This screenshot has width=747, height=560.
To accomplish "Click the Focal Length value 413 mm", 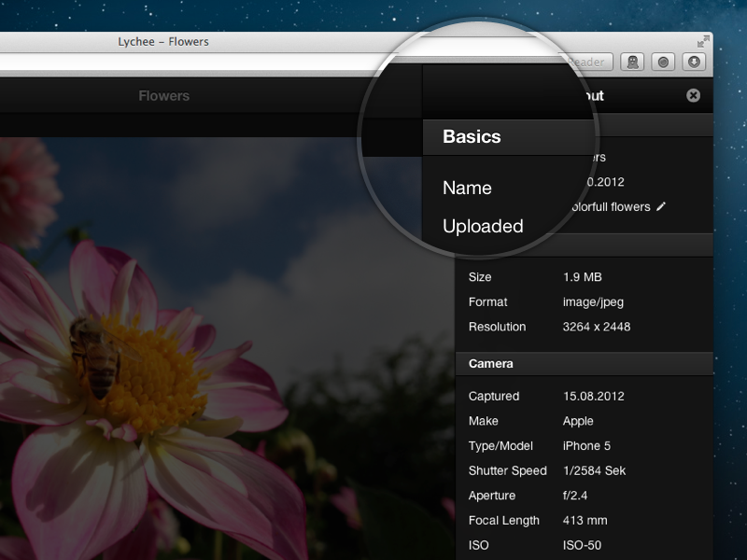I will pyautogui.click(x=585, y=520).
